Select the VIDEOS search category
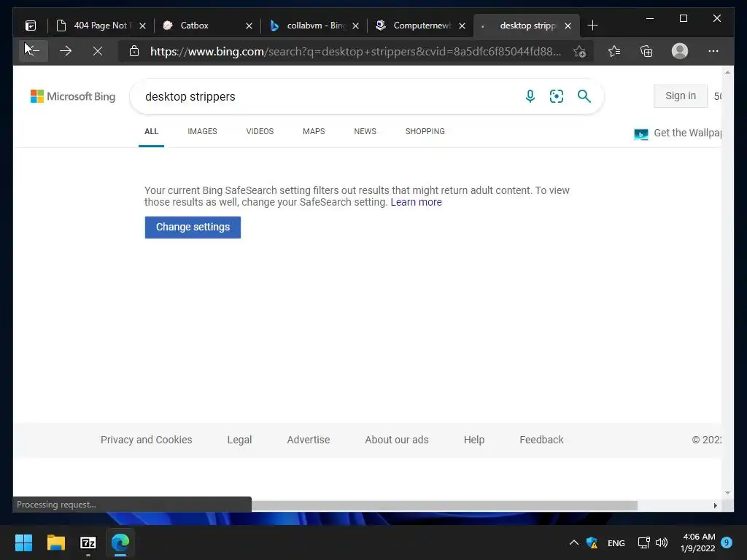 click(260, 131)
